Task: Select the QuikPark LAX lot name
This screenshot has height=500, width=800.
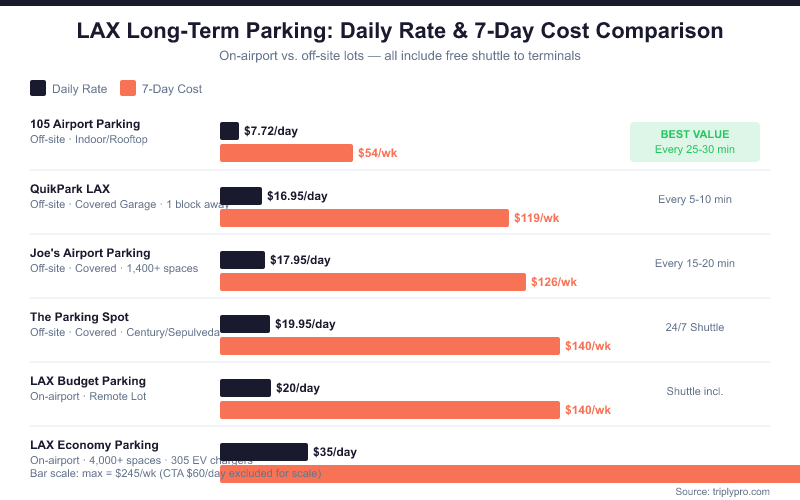Action: [x=70, y=188]
